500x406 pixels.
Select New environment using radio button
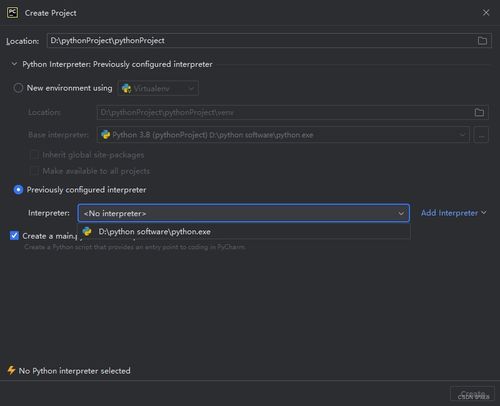[x=18, y=88]
